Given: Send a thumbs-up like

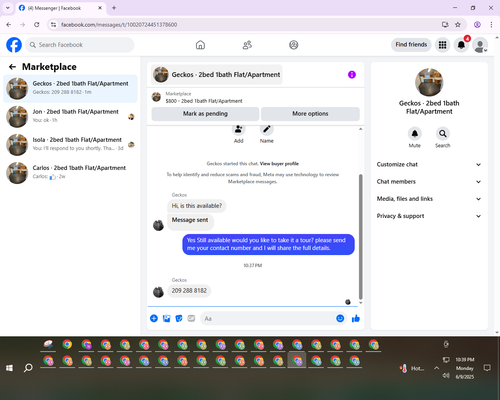Looking at the screenshot, I should point(356,318).
